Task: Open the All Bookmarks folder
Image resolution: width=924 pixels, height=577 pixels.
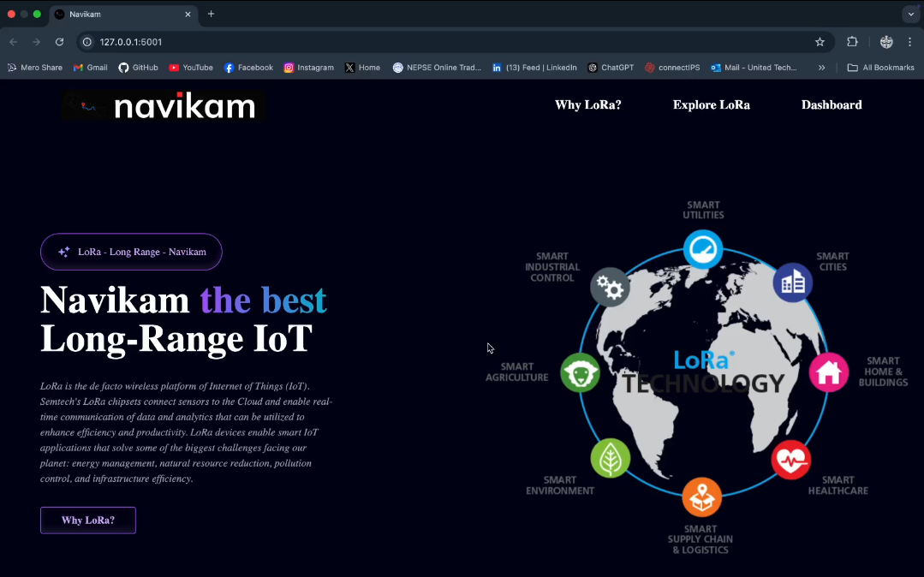Action: coord(881,68)
